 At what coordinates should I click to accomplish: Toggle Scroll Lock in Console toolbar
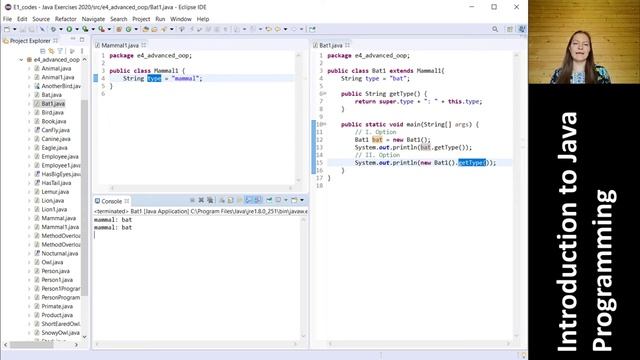tap(230, 200)
